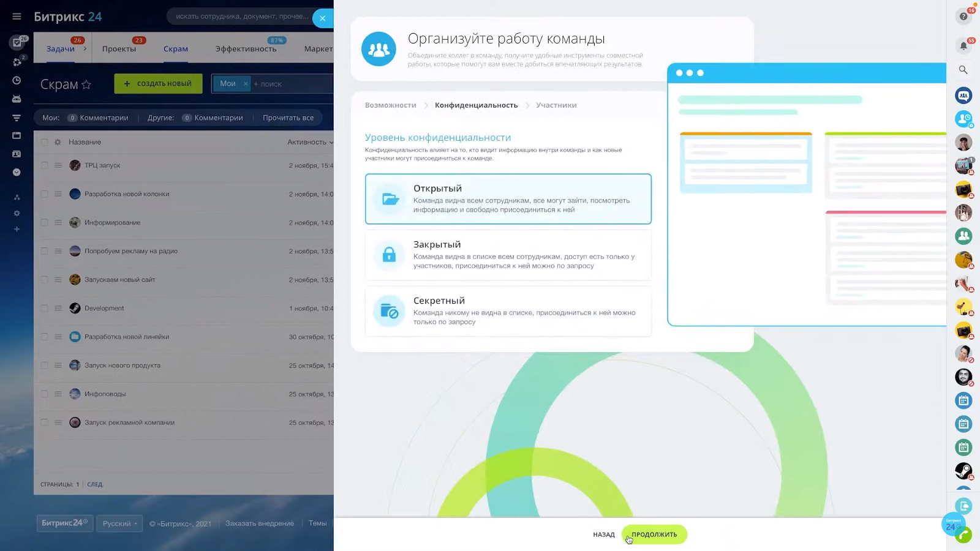Click the Назад button
Image resolution: width=980 pixels, height=551 pixels.
click(604, 534)
